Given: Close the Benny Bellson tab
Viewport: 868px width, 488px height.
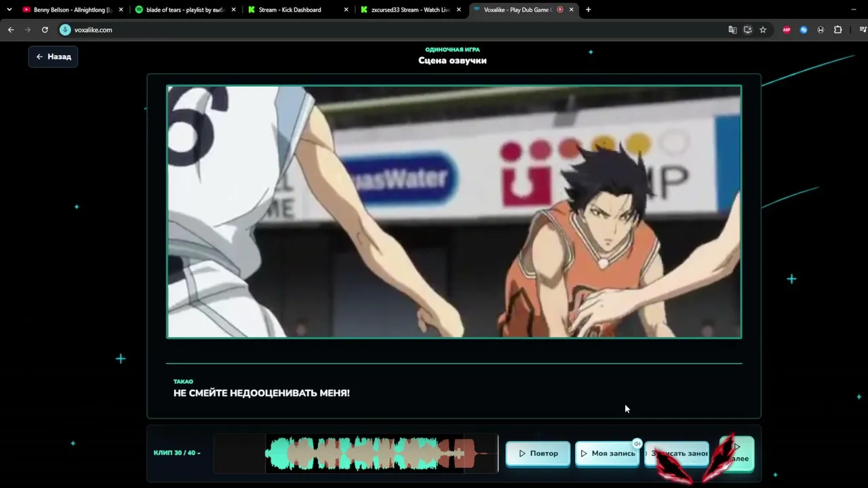Looking at the screenshot, I should [x=121, y=10].
